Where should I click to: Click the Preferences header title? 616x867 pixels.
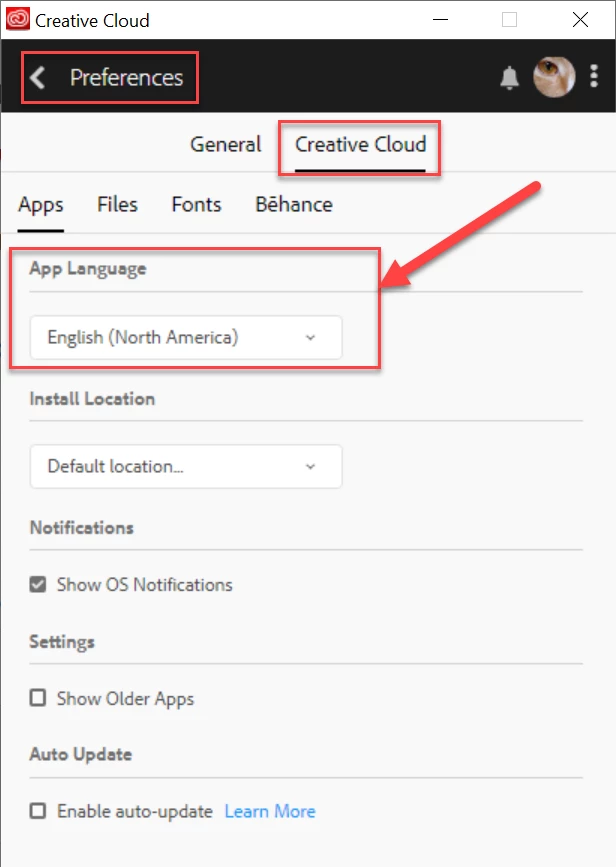pyautogui.click(x=126, y=78)
